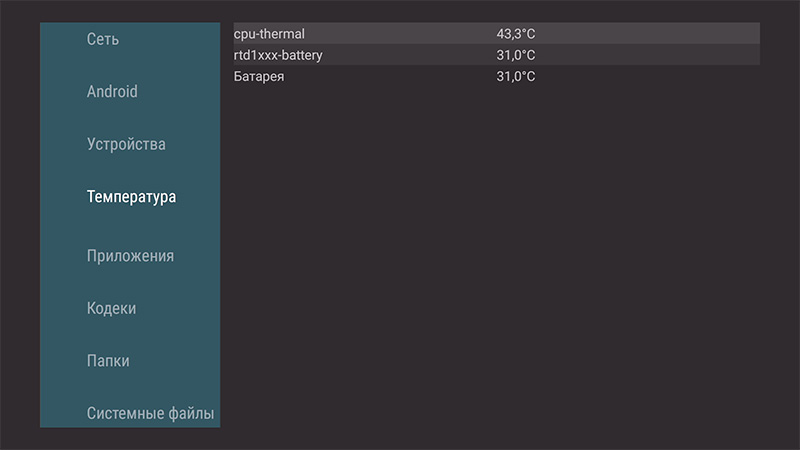The image size is (800, 450).
Task: Switch to the Кодеки section
Action: pos(111,309)
